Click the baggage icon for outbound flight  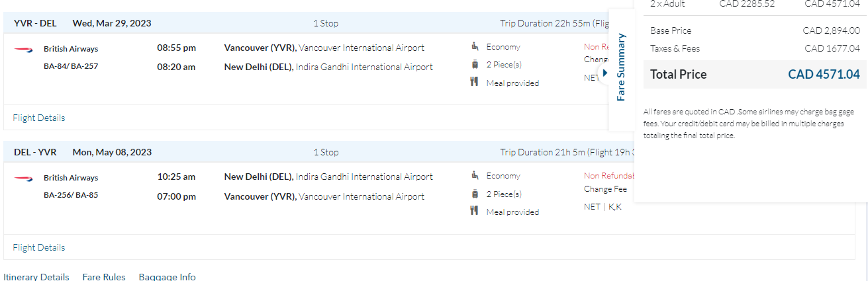coord(475,64)
